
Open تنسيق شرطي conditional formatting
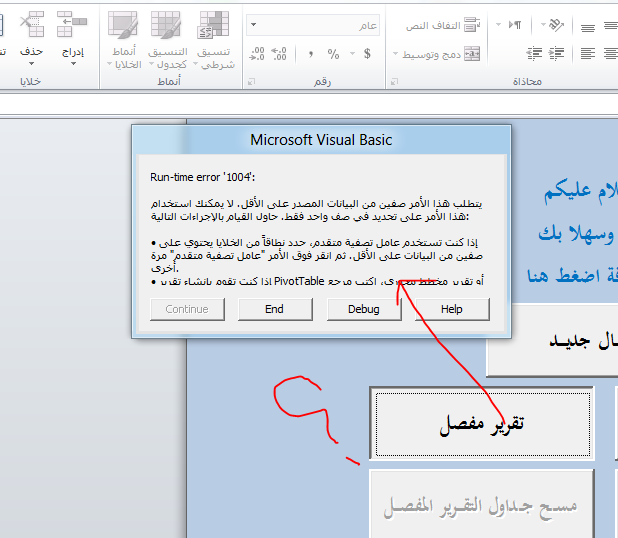215,40
